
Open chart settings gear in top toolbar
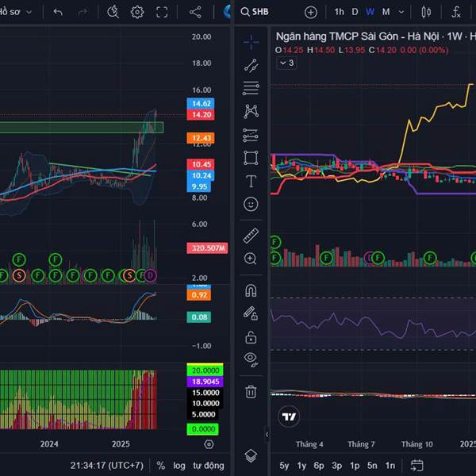click(x=137, y=13)
